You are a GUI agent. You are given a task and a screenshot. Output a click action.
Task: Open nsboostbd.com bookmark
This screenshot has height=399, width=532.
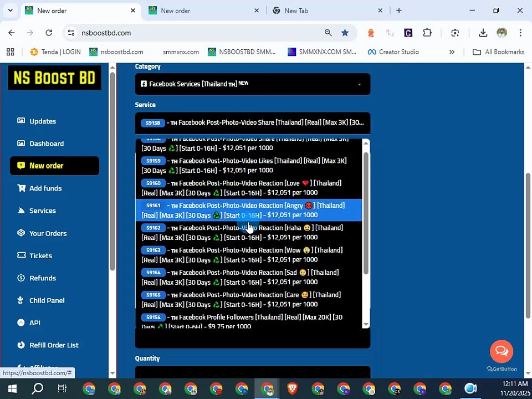pos(116,52)
